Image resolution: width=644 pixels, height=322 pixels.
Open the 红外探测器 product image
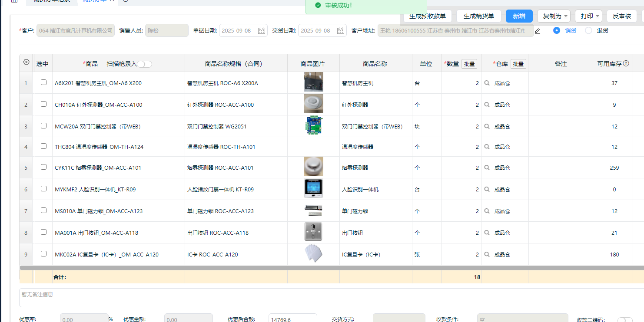point(313,104)
